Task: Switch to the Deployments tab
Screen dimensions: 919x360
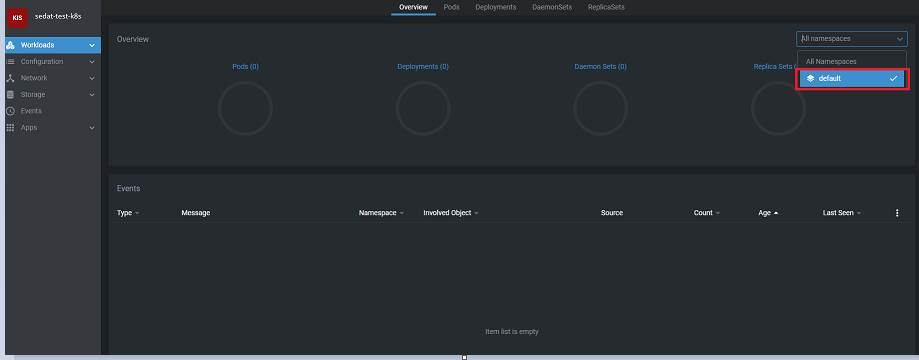Action: click(496, 7)
